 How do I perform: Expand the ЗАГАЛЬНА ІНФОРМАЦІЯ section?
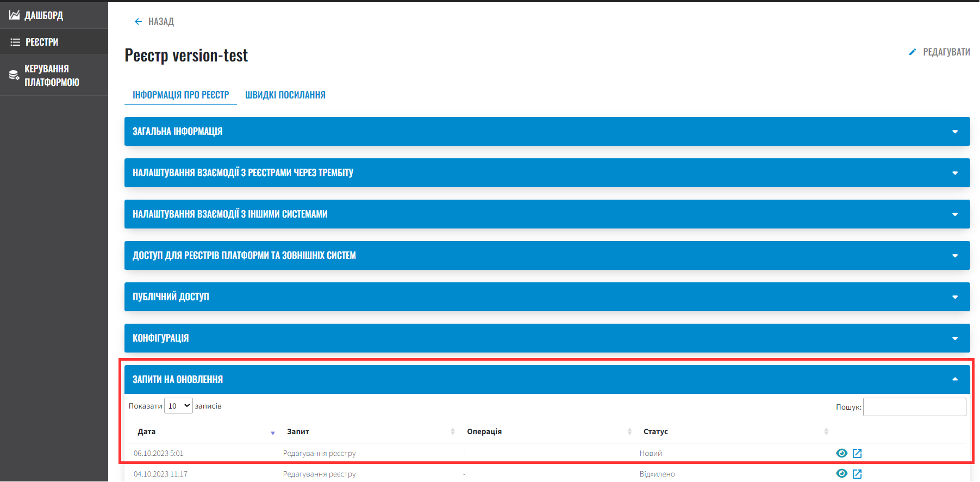(x=547, y=132)
